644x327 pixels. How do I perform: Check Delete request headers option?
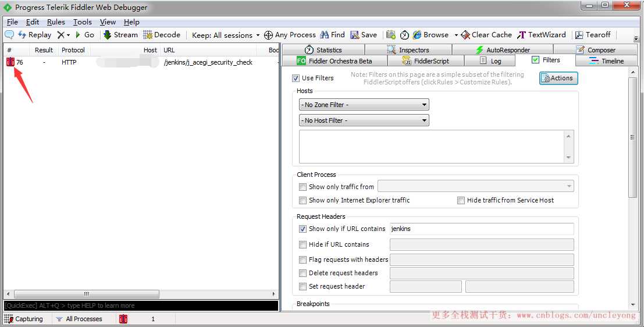303,273
